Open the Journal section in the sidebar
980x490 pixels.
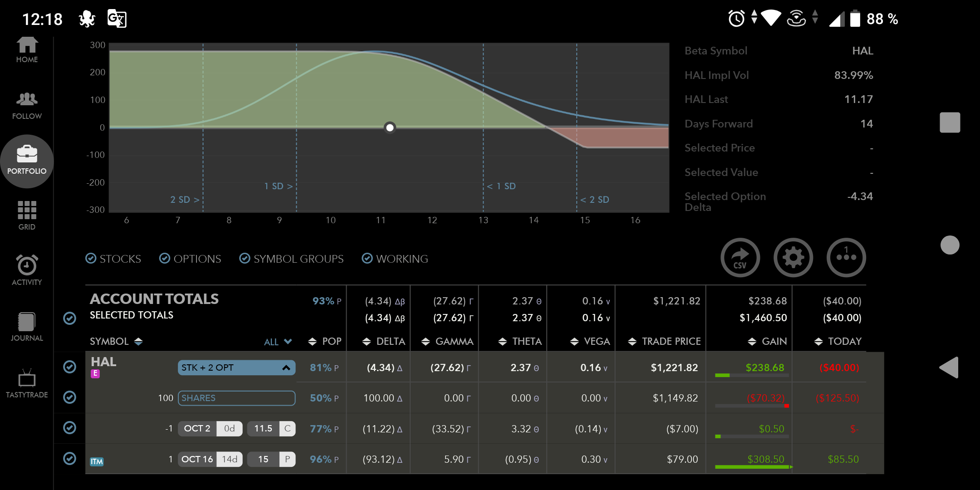[27, 327]
